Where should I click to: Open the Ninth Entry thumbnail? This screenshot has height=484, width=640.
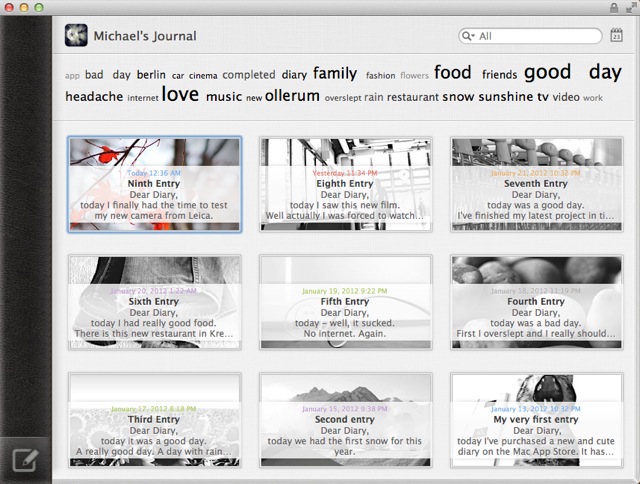154,185
